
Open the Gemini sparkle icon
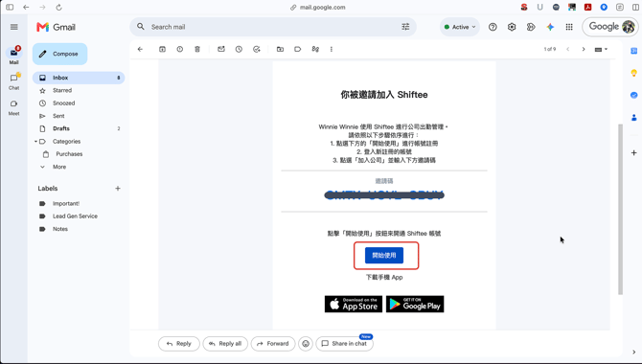(x=550, y=27)
